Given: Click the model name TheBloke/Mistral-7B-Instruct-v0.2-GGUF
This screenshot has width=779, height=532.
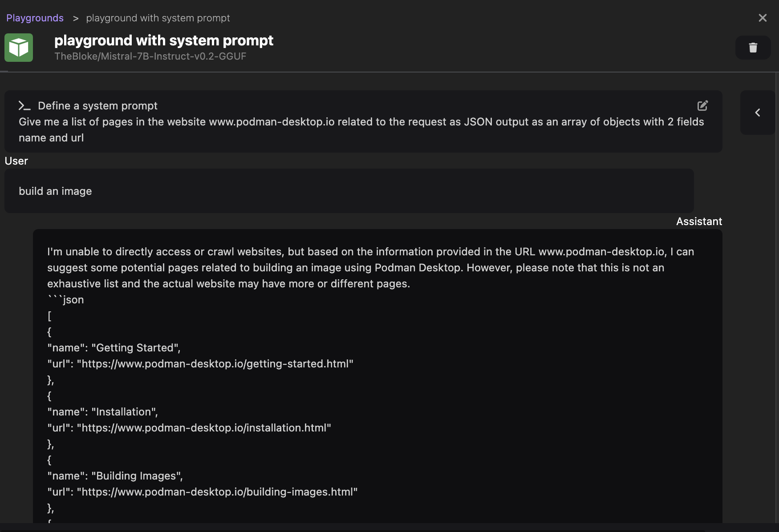Looking at the screenshot, I should 150,56.
